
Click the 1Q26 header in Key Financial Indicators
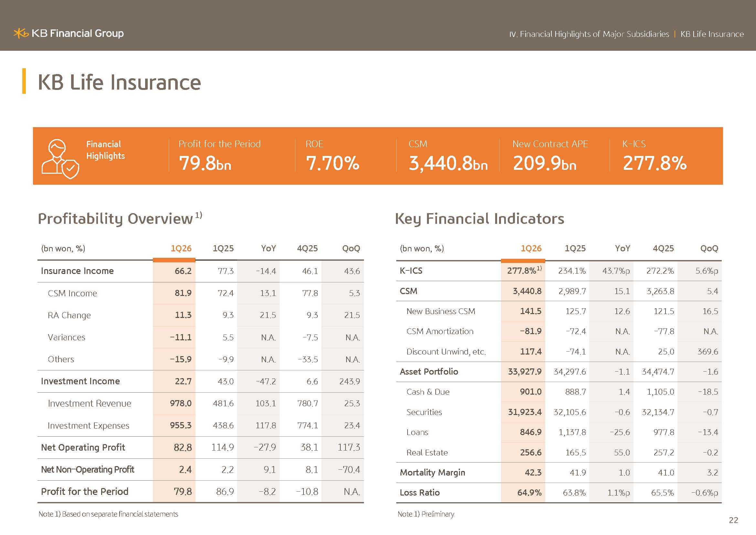531,248
